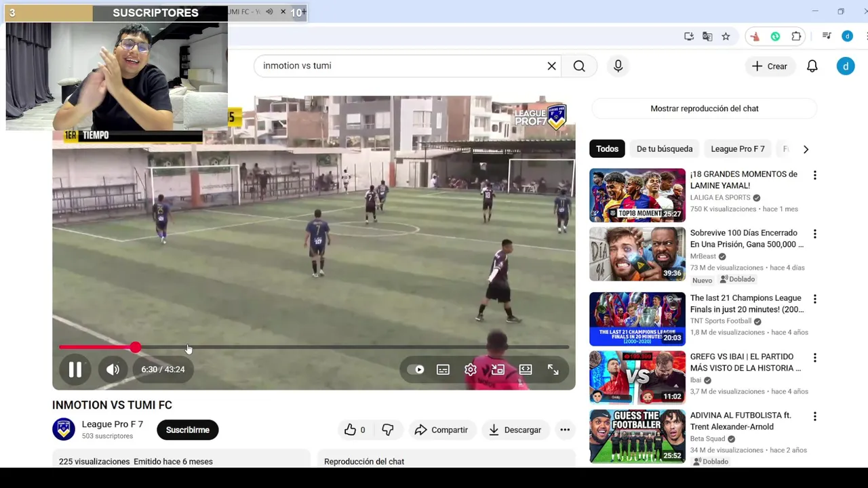Viewport: 868px width, 488px height.
Task: Click the 225 visualizaciones text
Action: (x=94, y=462)
